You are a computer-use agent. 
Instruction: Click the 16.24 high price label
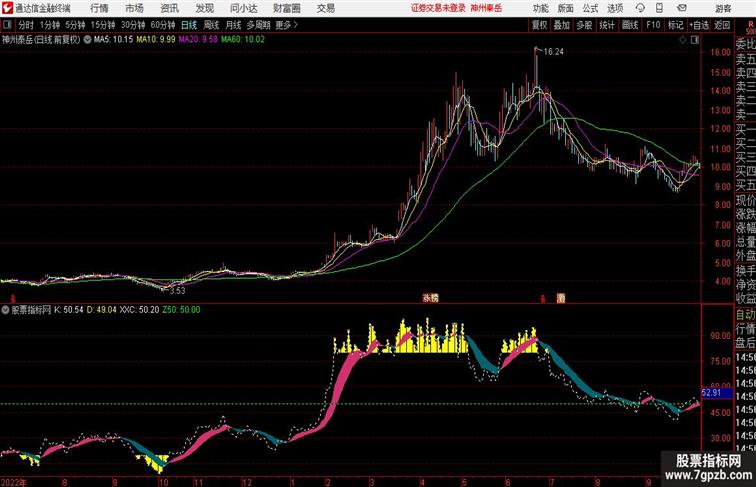click(553, 52)
